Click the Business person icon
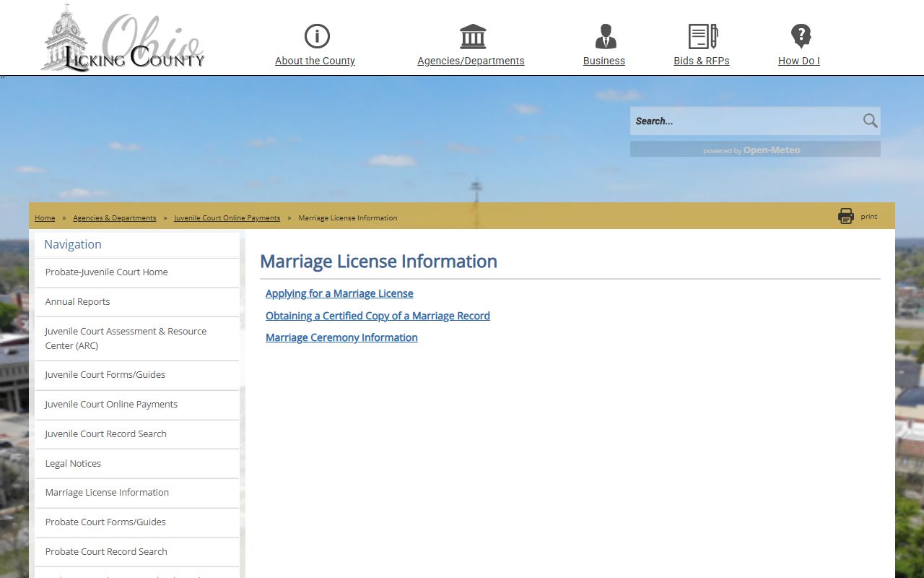The height and width of the screenshot is (578, 924). tap(606, 36)
